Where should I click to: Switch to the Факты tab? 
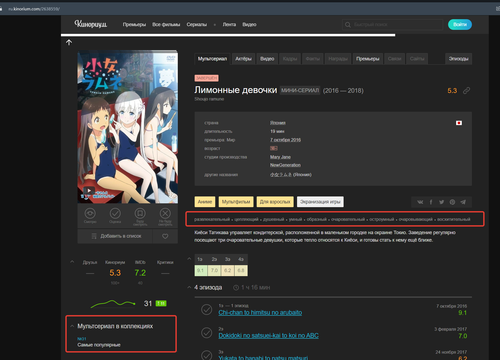click(313, 59)
